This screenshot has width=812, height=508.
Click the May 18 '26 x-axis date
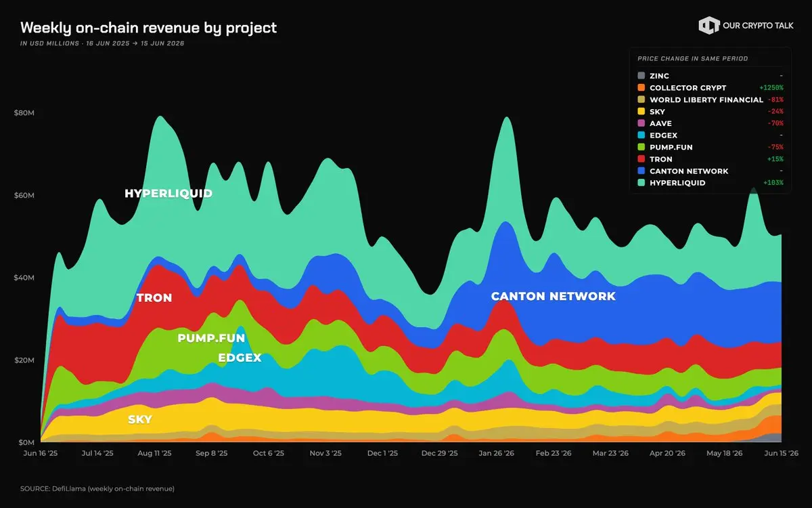[x=724, y=453]
